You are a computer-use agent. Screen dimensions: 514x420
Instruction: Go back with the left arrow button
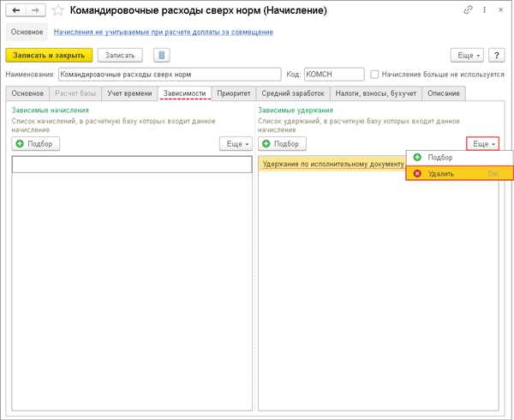(16, 10)
